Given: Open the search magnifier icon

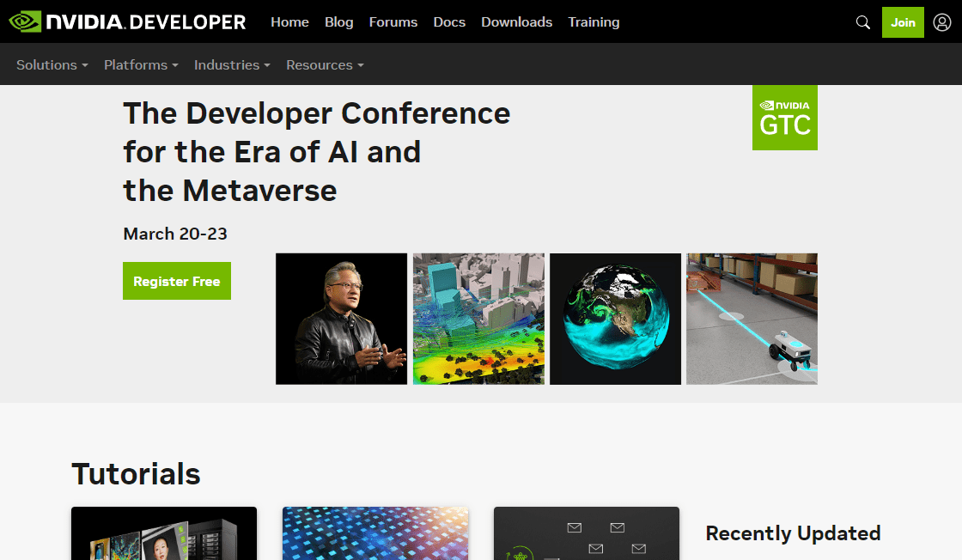Looking at the screenshot, I should tap(862, 22).
